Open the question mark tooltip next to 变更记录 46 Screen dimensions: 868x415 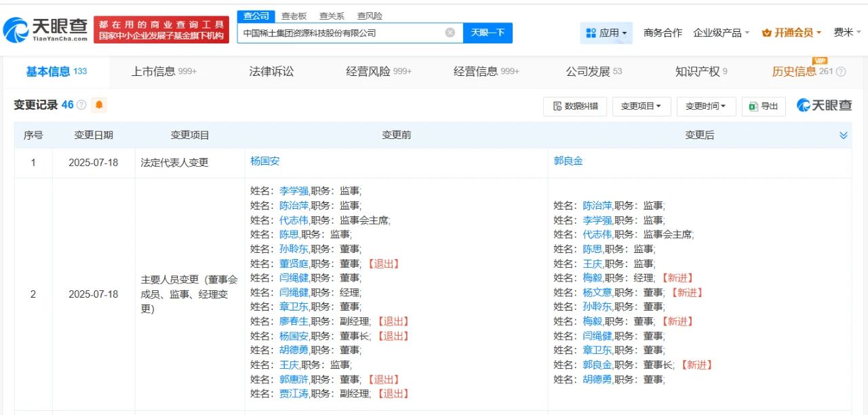pyautogui.click(x=81, y=104)
